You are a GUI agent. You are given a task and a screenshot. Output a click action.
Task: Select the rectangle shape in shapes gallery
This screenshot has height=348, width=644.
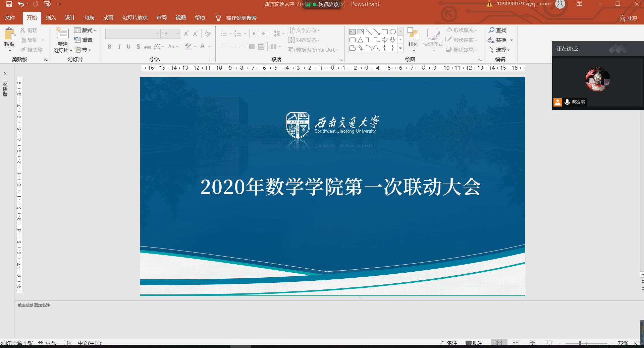384,32
